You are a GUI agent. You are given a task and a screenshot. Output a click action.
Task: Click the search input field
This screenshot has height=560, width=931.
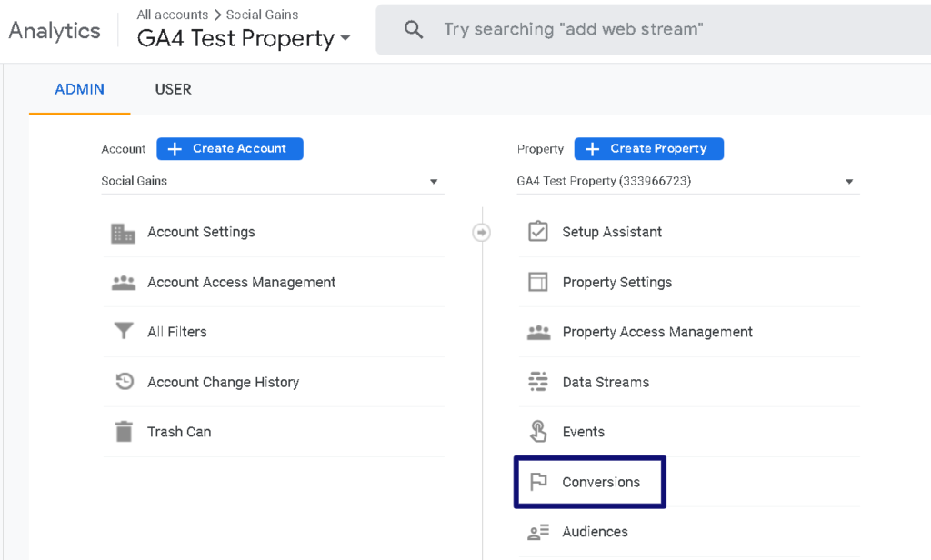pos(653,30)
